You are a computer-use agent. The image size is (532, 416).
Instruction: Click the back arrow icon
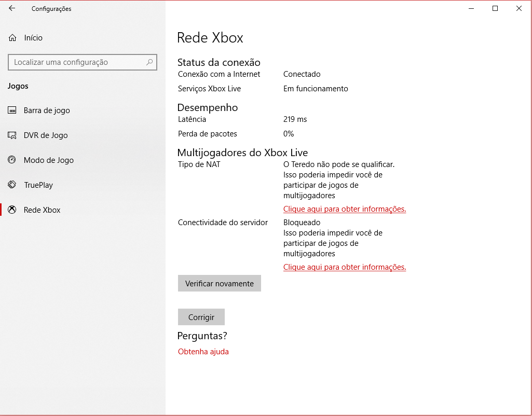point(12,8)
